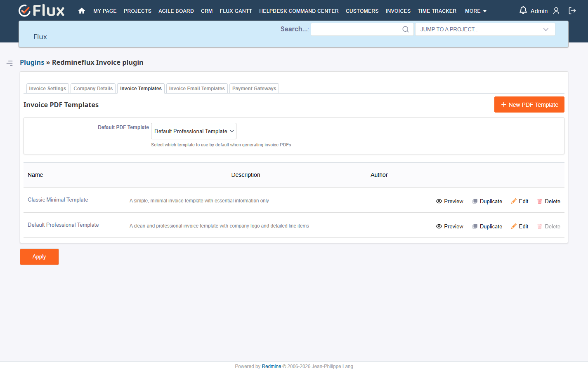Switch to Payment Gateways tab
Screen dimensions: 588x371
(x=254, y=89)
